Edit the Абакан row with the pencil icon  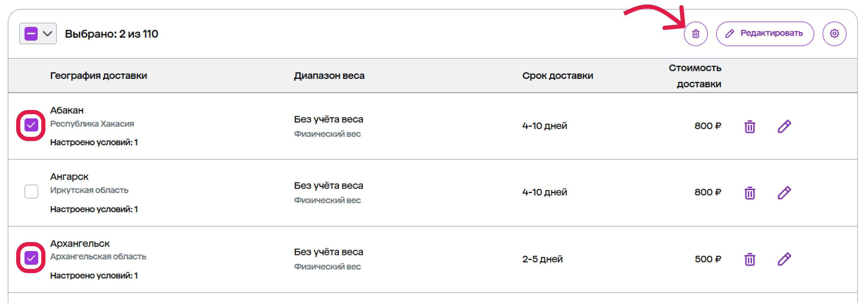click(x=784, y=126)
